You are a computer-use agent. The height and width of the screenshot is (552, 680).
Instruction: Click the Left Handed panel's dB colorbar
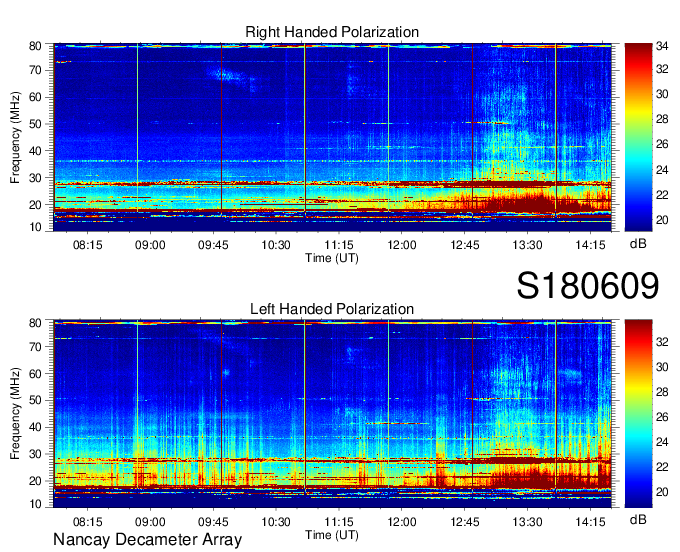(638, 414)
